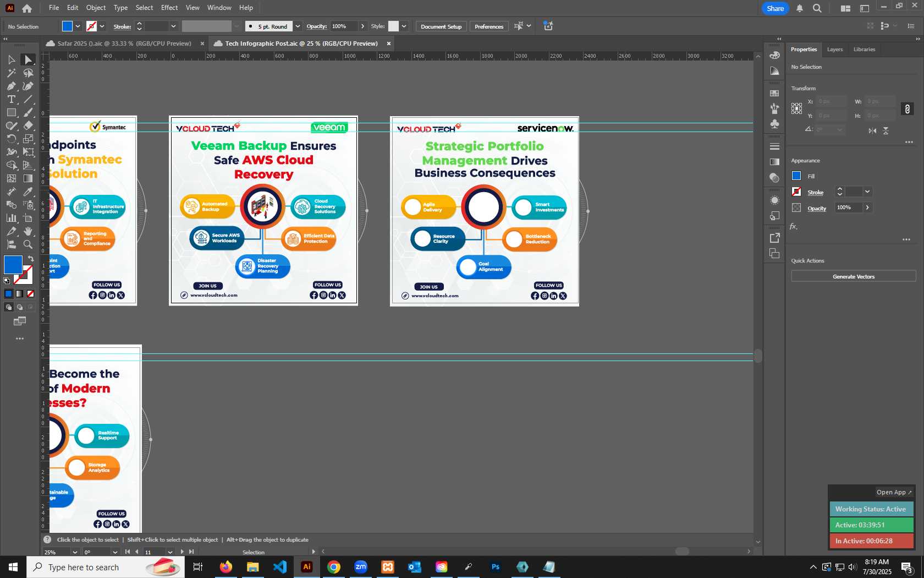Toggle constrain width and height proportions link
924x578 pixels.
coord(907,109)
